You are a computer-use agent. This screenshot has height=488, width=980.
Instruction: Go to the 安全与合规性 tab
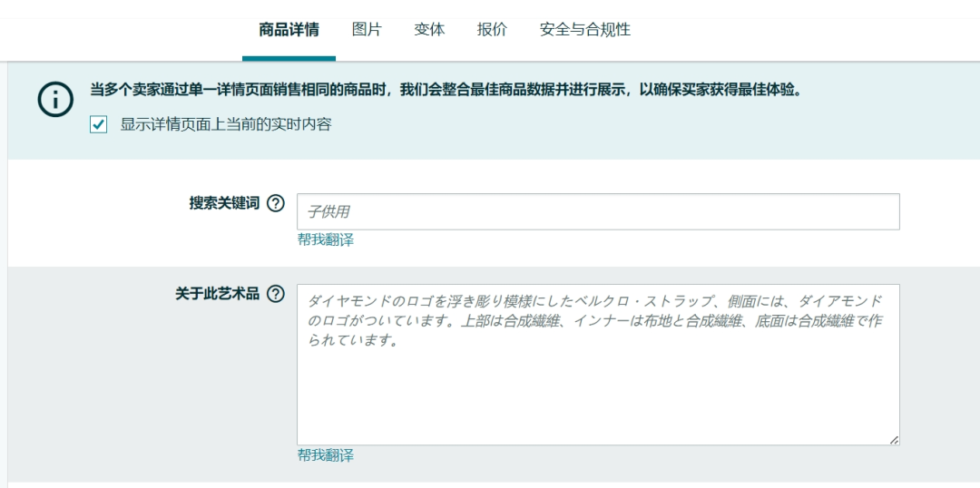click(x=585, y=30)
